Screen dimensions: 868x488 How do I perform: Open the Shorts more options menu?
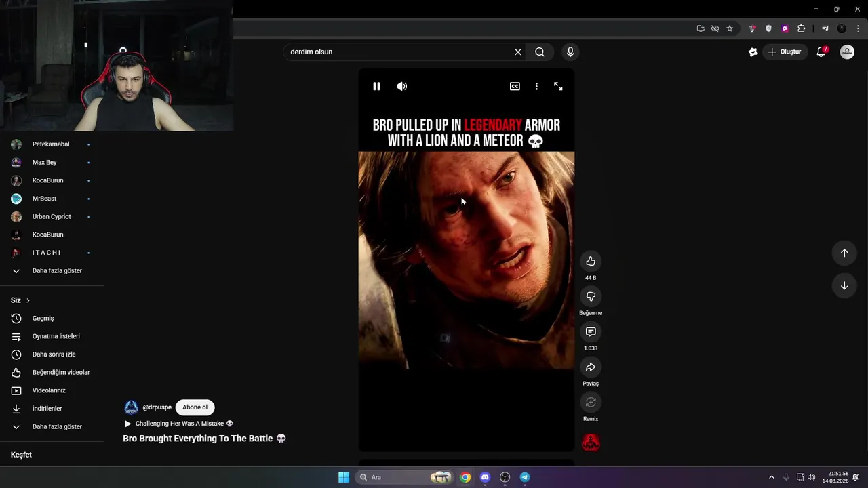click(x=536, y=86)
